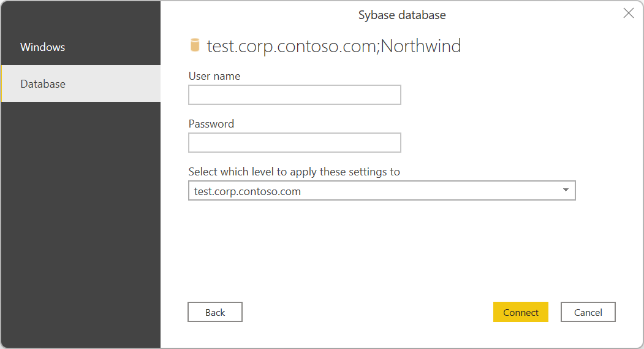Click the test.corp.contoso.com;Northwind heading
644x349 pixels.
tap(334, 46)
